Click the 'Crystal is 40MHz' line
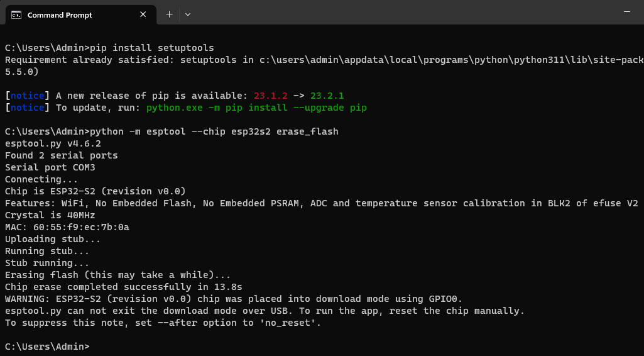Viewport: 644px width, 356px height. click(x=50, y=215)
